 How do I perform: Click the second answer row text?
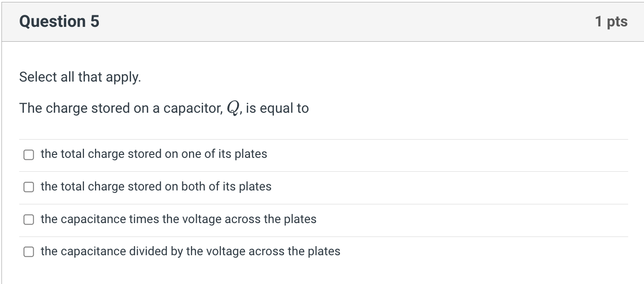(156, 187)
